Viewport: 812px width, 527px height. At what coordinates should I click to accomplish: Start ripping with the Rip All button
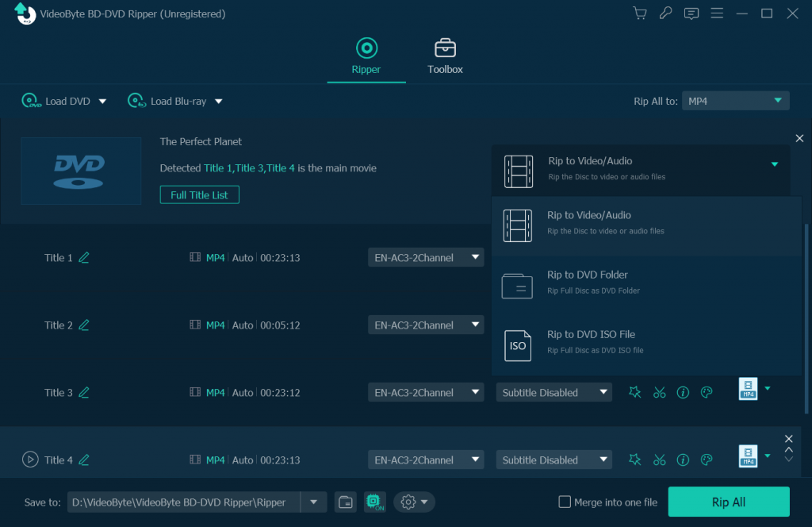click(x=728, y=502)
